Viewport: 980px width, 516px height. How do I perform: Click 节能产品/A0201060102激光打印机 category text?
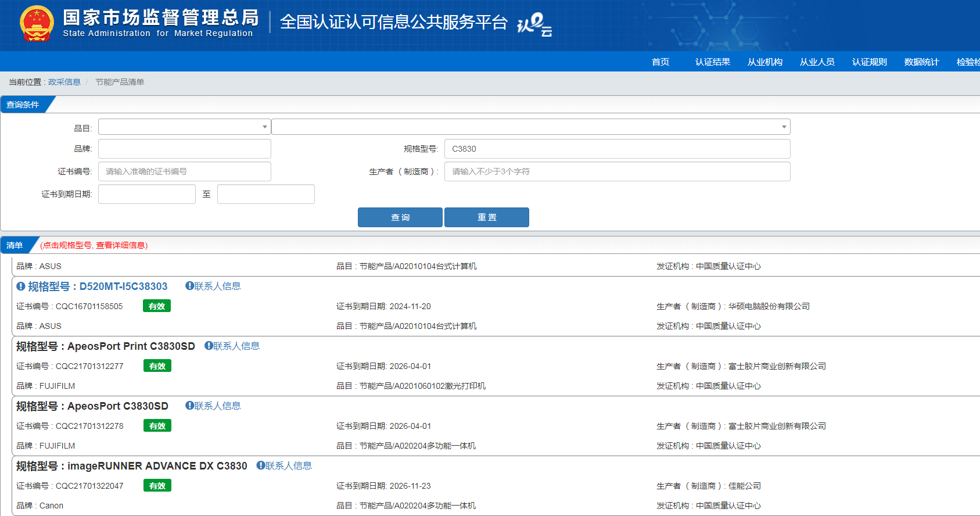pos(422,386)
